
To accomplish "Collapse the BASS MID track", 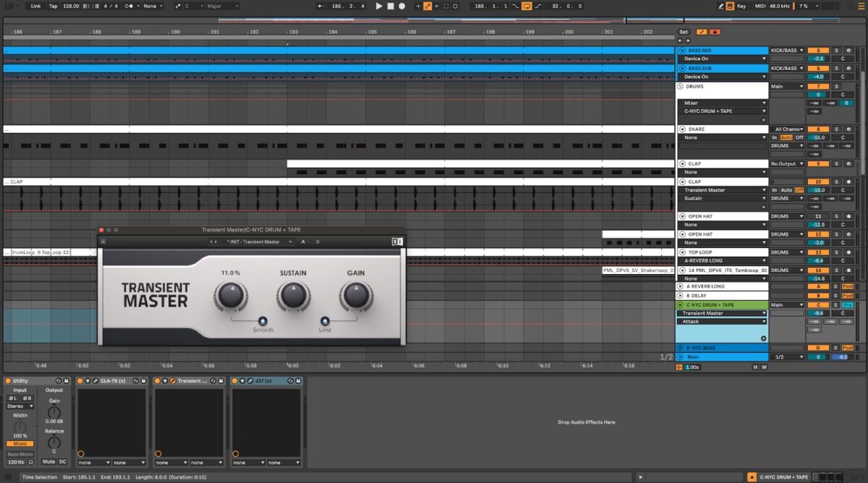I will pos(682,51).
